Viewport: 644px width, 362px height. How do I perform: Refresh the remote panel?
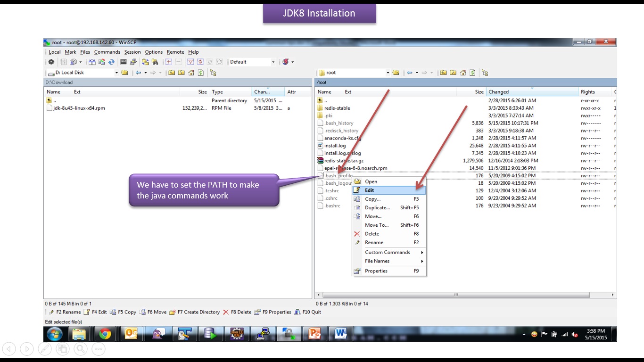click(472, 73)
